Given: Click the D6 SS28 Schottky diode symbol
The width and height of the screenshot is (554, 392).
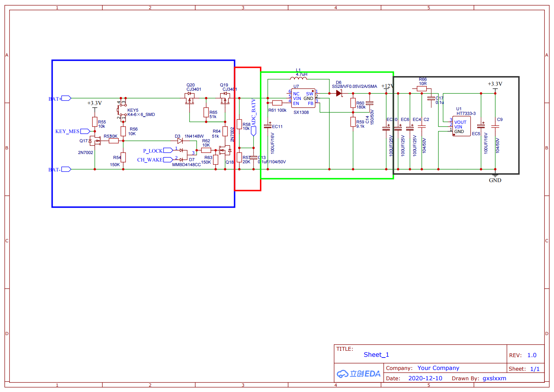Looking at the screenshot, I should pyautogui.click(x=339, y=93).
